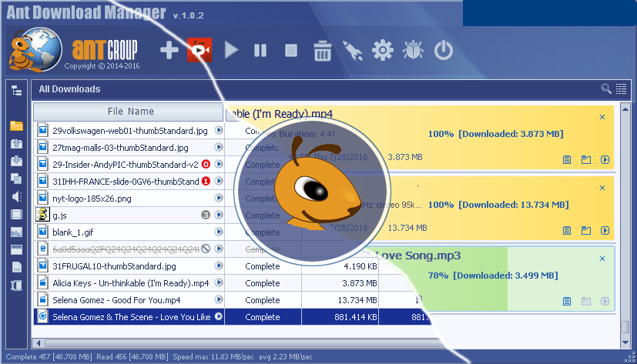Click the upload arrow icon in the sidebar
637x364 pixels.
coord(17,143)
